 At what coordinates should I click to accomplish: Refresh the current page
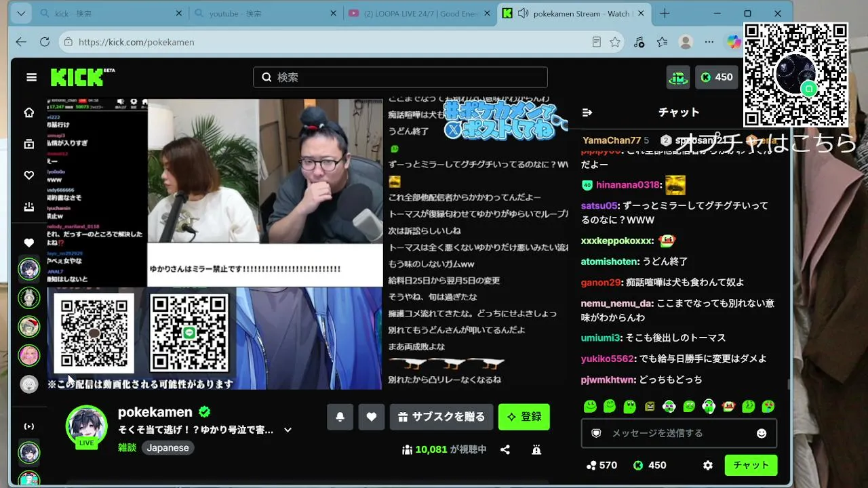point(45,42)
